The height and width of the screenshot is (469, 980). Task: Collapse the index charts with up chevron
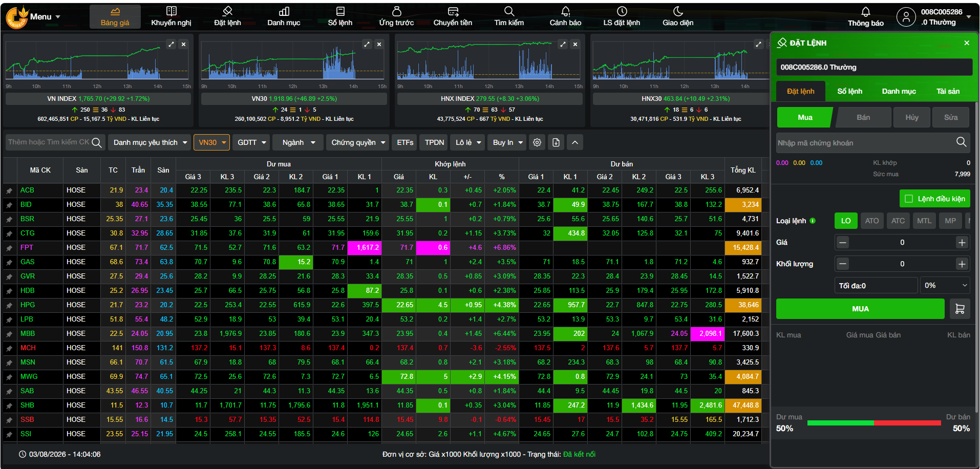(x=575, y=142)
